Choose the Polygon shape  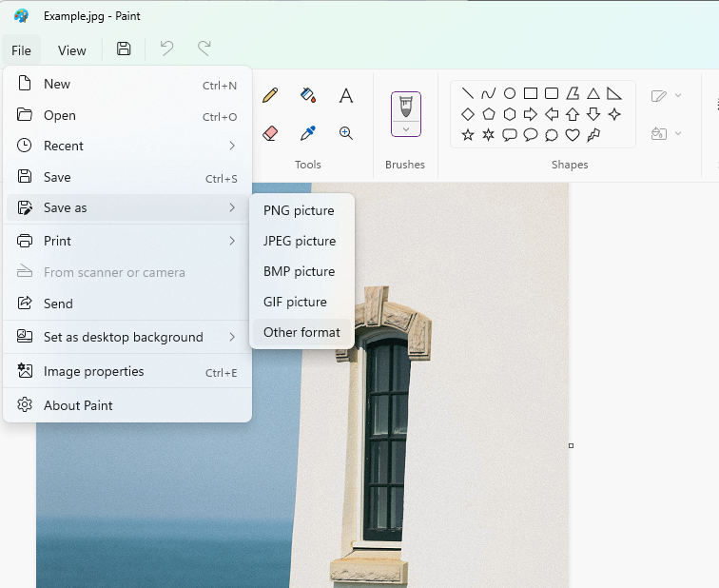click(x=573, y=93)
